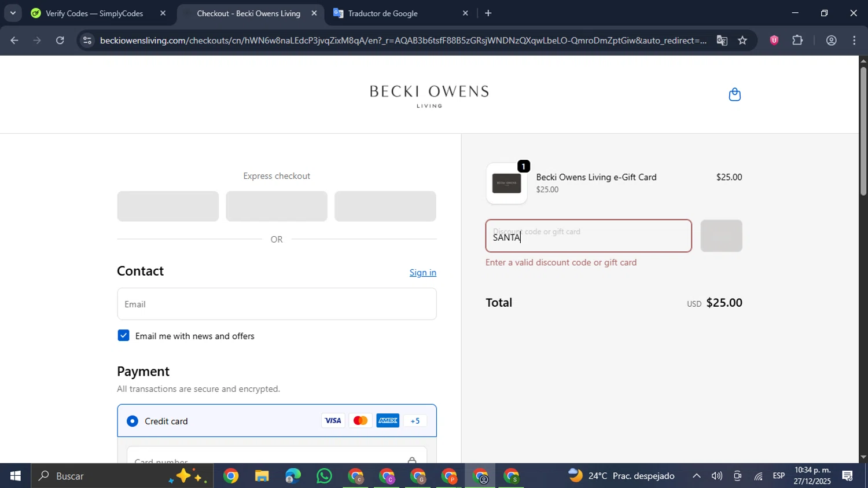This screenshot has width=868, height=488.
Task: Open WhatsApp from the taskbar
Action: tap(324, 476)
